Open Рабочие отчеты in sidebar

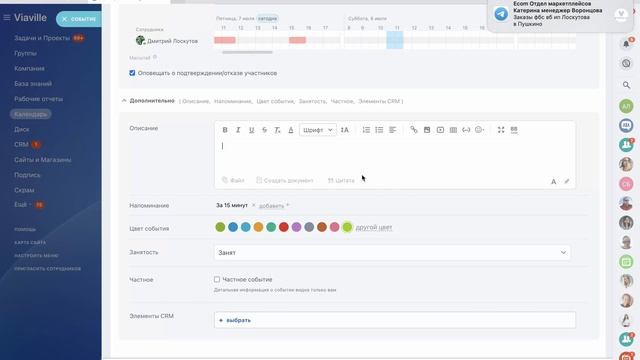coord(38,99)
